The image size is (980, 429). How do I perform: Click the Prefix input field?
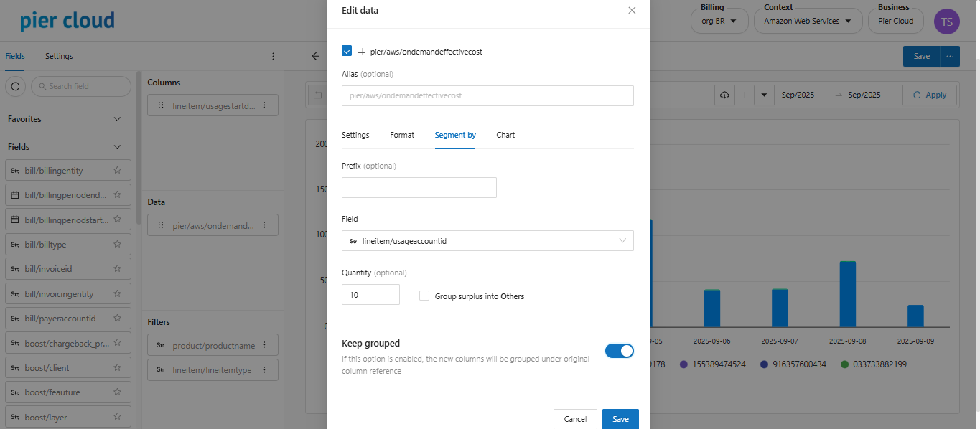[x=419, y=188]
